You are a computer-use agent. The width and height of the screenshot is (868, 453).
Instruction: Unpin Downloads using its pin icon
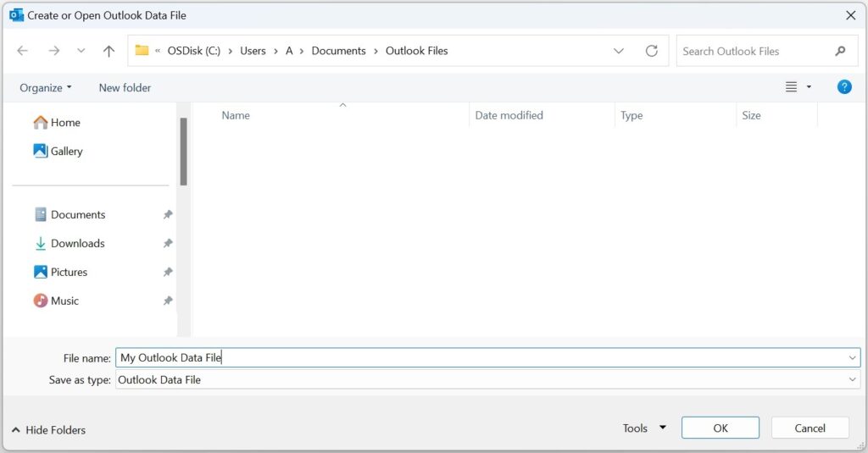click(168, 243)
